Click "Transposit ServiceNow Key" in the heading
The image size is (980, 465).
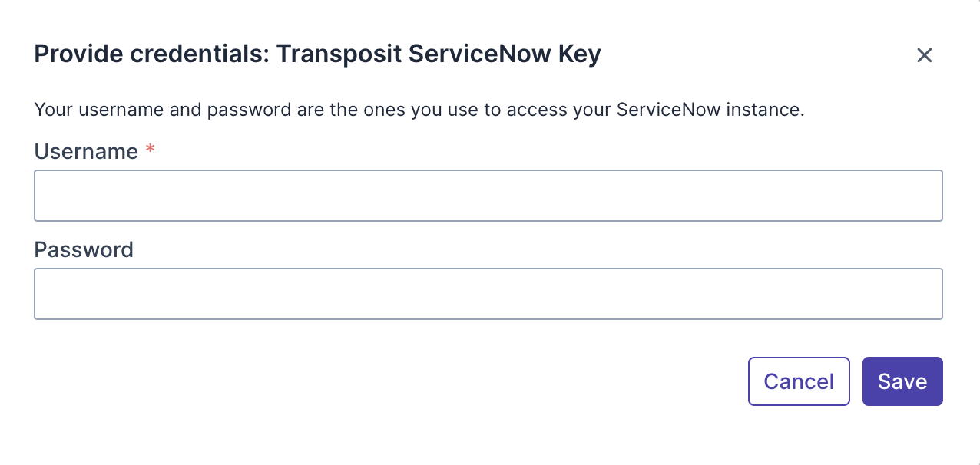point(438,54)
